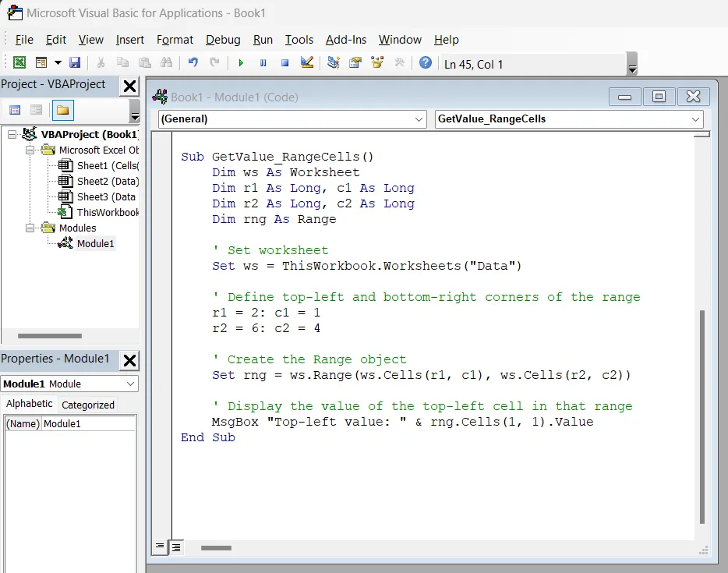Click the Toggle Folders icon
This screenshot has height=573, width=728.
point(62,110)
